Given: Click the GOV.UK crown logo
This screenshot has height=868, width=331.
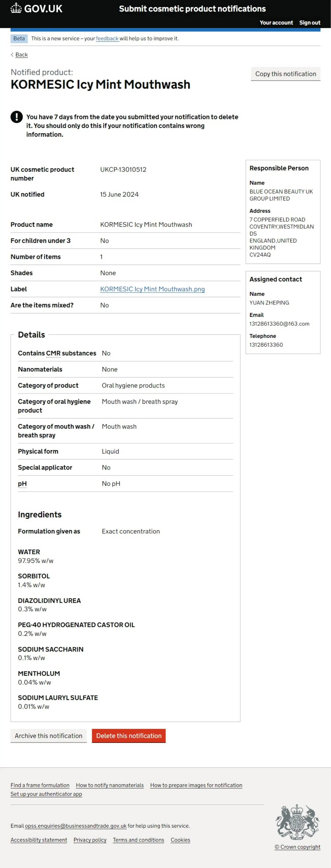Looking at the screenshot, I should pyautogui.click(x=16, y=8).
